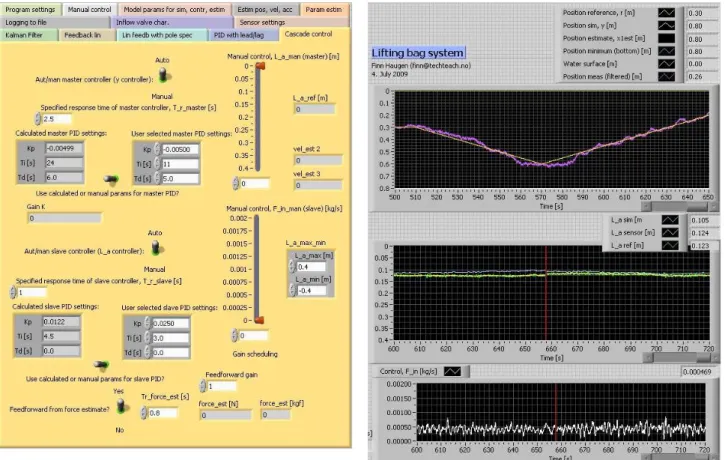
Task: Click user master Kp stepper arrows
Action: [x=157, y=149]
